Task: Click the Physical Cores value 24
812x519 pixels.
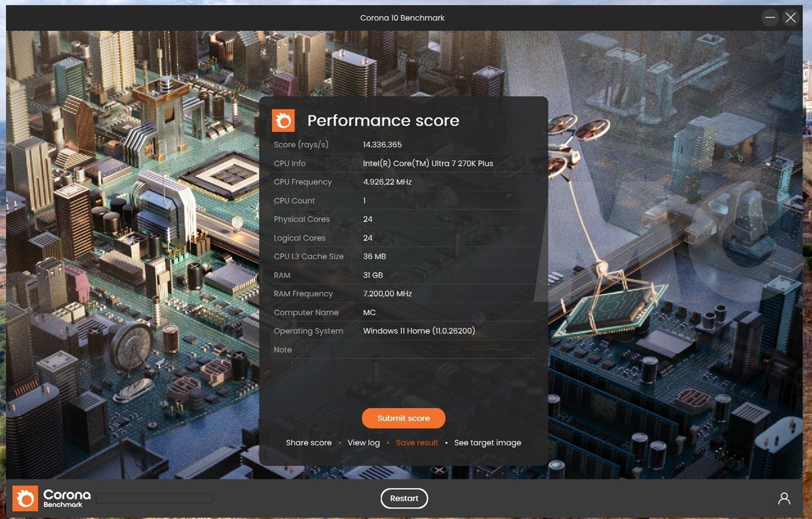Action: click(x=368, y=219)
